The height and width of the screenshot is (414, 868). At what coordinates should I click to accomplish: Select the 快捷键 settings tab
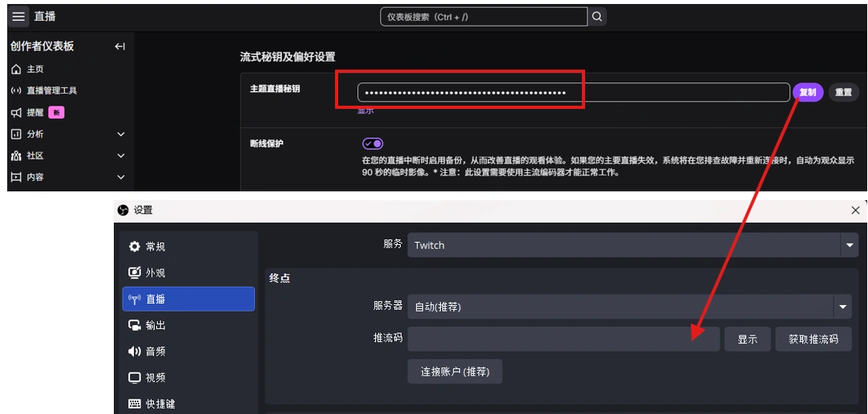[x=188, y=404]
